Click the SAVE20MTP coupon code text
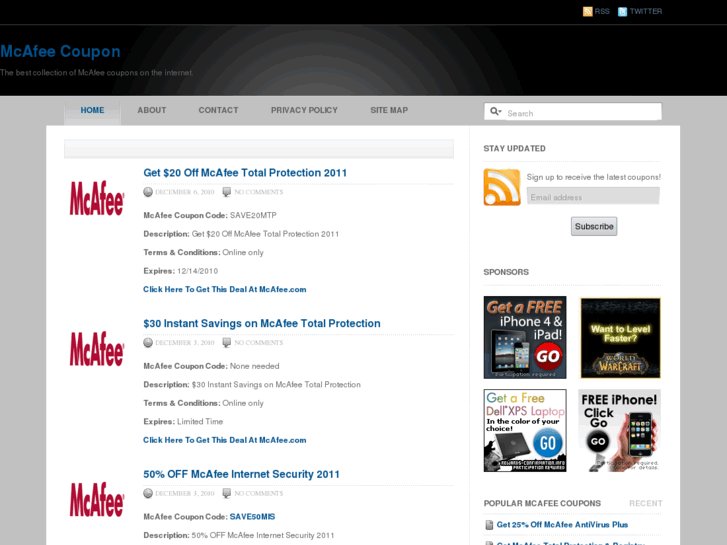Viewport: 727px width, 545px height. point(253,215)
